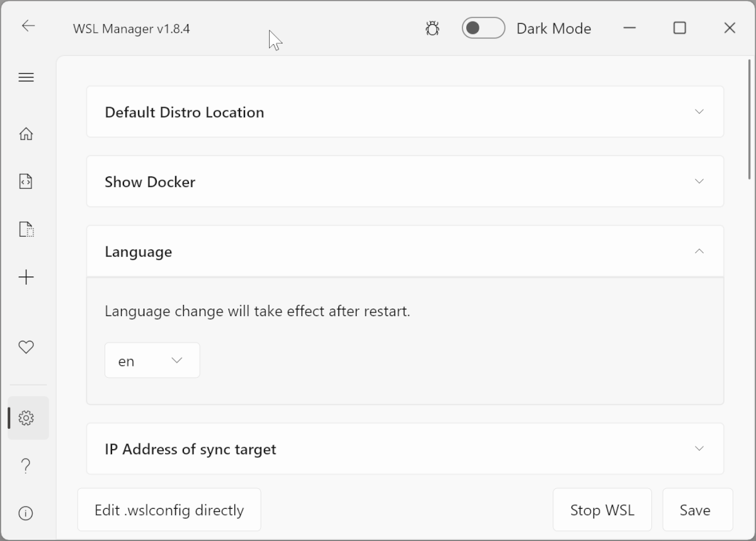Expand IP Address of sync target section
Viewport: 756px width, 541px height.
pos(405,448)
